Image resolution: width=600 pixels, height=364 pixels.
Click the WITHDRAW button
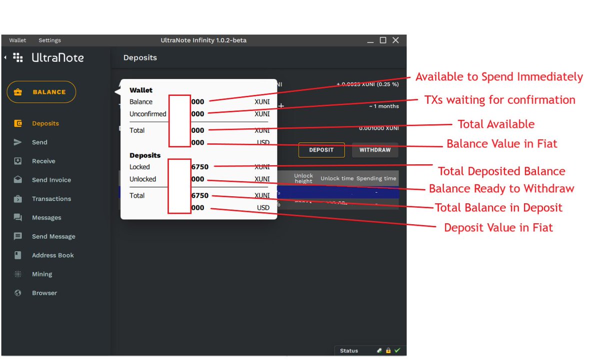coord(375,150)
